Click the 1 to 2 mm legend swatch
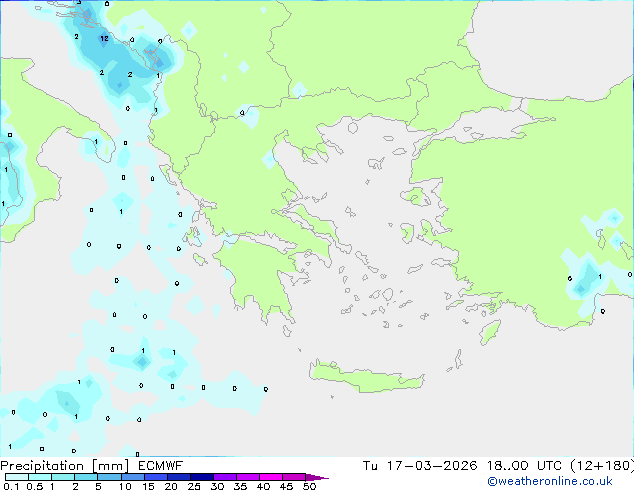634x490 pixels. [x=63, y=477]
